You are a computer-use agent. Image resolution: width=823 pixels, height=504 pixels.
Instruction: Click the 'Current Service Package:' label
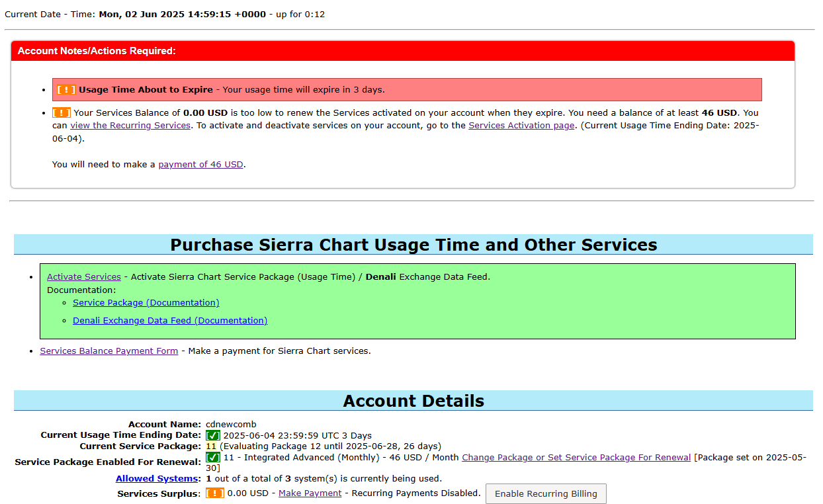[140, 446]
